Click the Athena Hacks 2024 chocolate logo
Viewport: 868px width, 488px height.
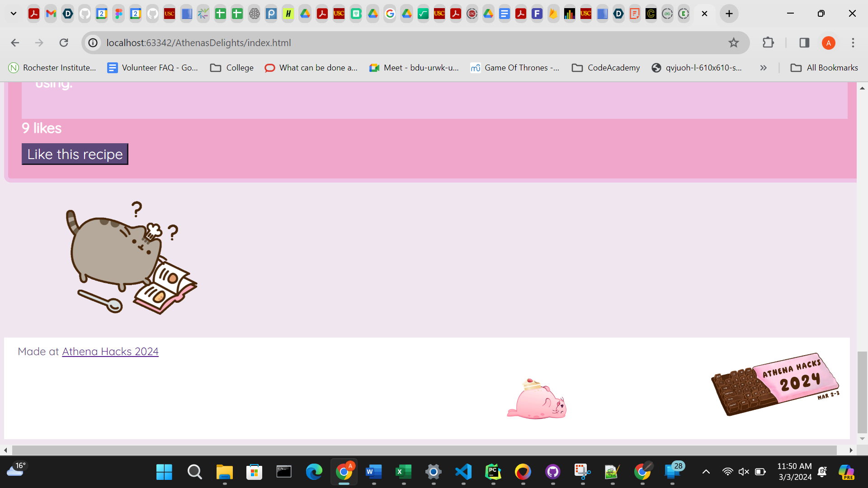pos(775,384)
